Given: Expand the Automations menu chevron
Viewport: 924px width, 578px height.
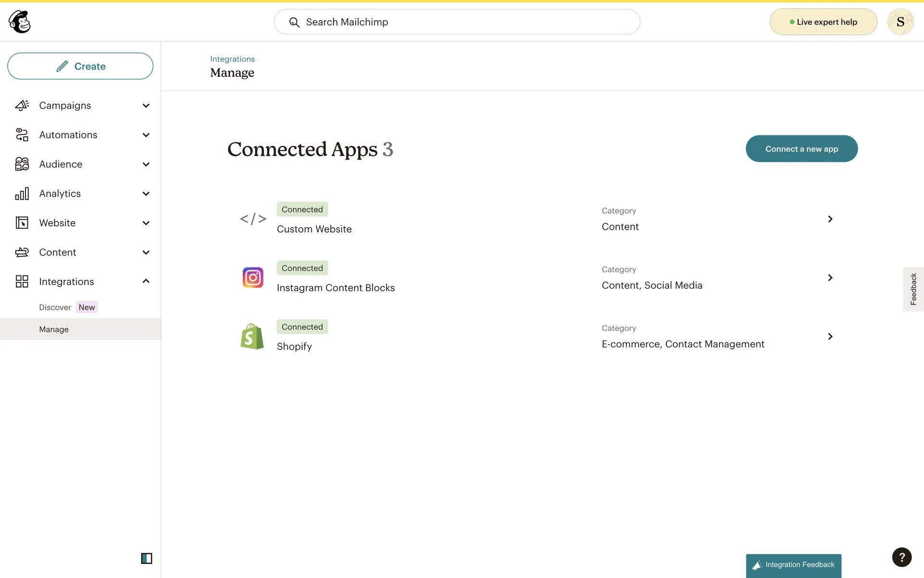Looking at the screenshot, I should click(146, 135).
